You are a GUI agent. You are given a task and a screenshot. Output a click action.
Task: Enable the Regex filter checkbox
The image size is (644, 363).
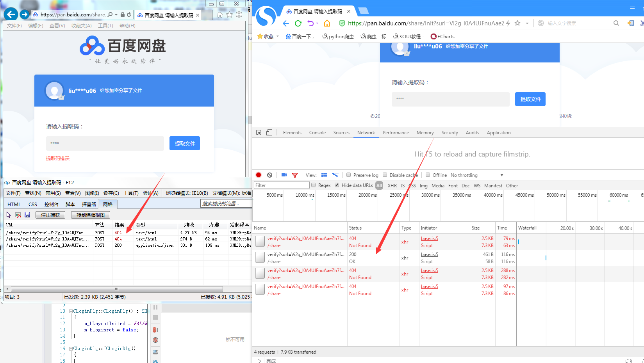(313, 185)
